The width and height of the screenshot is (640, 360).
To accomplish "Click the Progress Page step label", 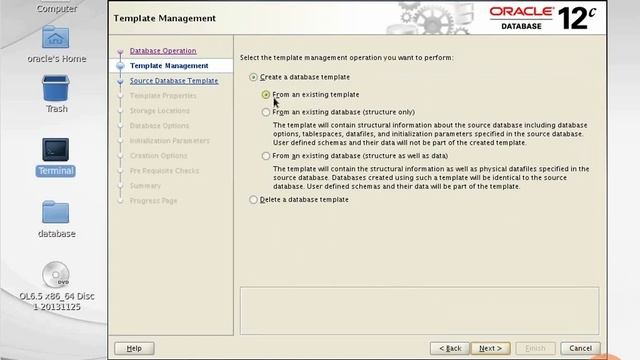I will point(153,200).
